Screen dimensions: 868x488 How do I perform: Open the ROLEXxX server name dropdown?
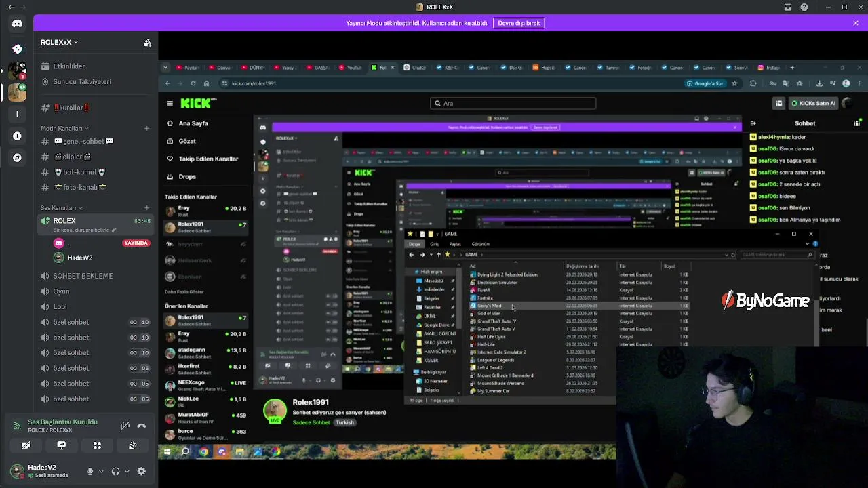[x=59, y=42]
